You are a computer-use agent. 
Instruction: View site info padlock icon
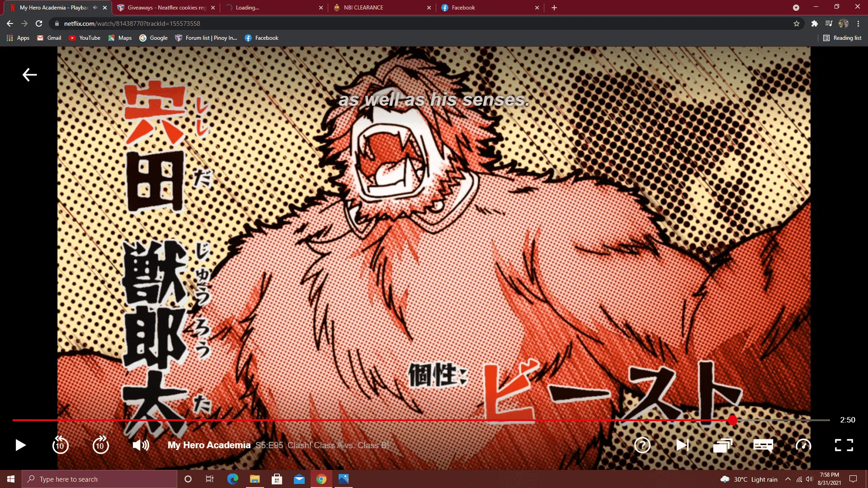pos(57,23)
